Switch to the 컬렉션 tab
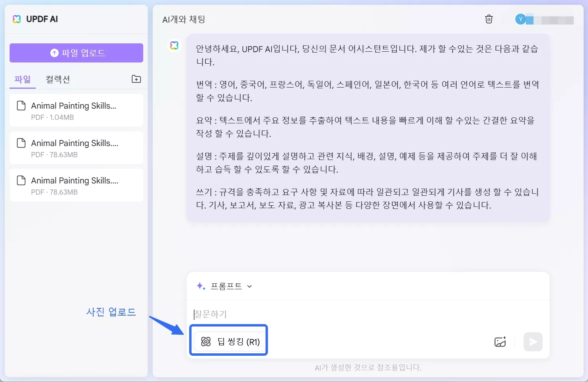The width and height of the screenshot is (588, 382). click(x=58, y=79)
